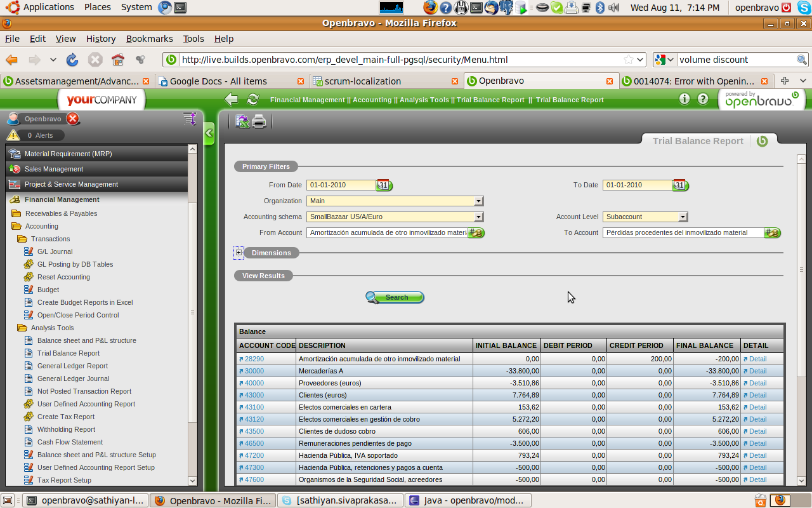Screen dimensions: 812x508
Task: Open the Account Level dropdown
Action: tap(683, 217)
